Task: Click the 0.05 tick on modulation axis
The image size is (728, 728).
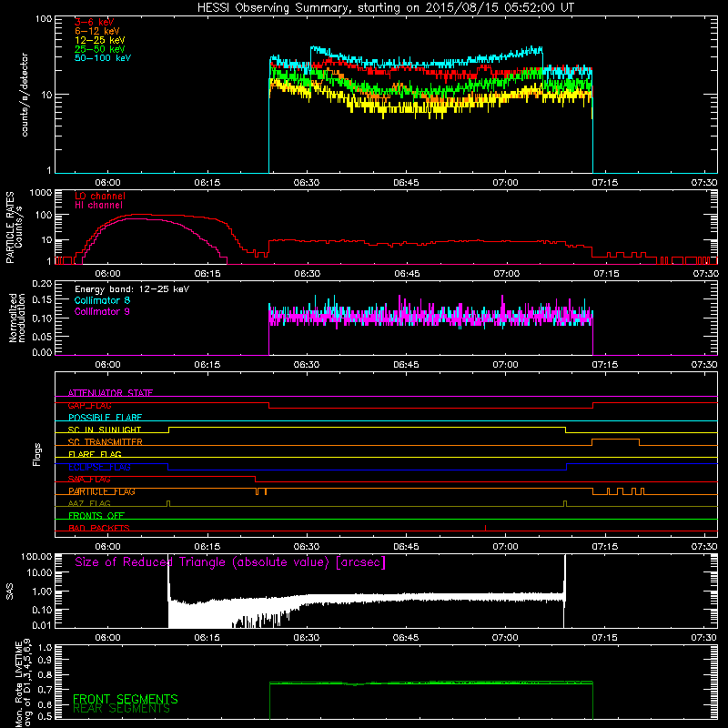Action: pos(42,337)
